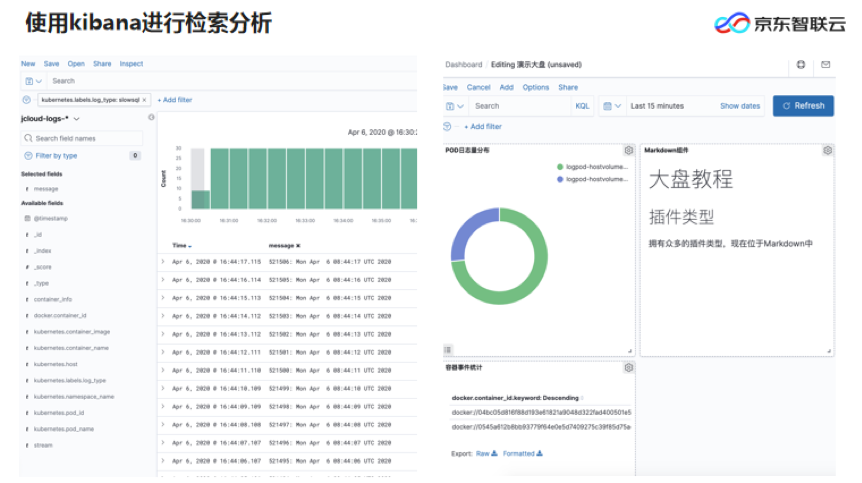This screenshot has width=862, height=483.
Task: Click the Refresh button
Action: click(803, 106)
